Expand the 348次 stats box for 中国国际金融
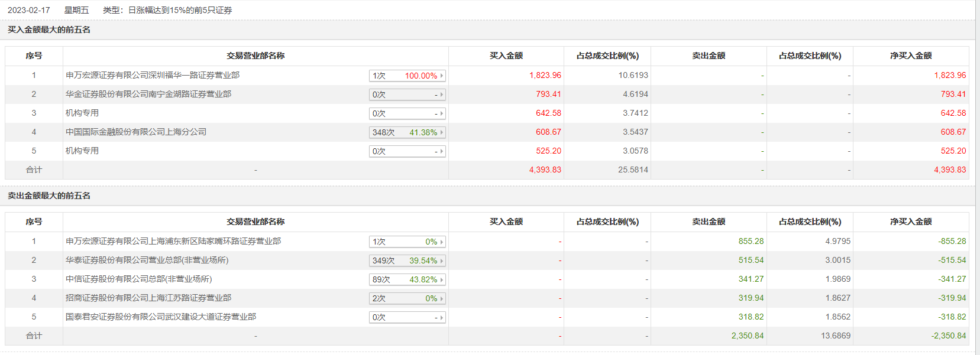 coord(407,132)
